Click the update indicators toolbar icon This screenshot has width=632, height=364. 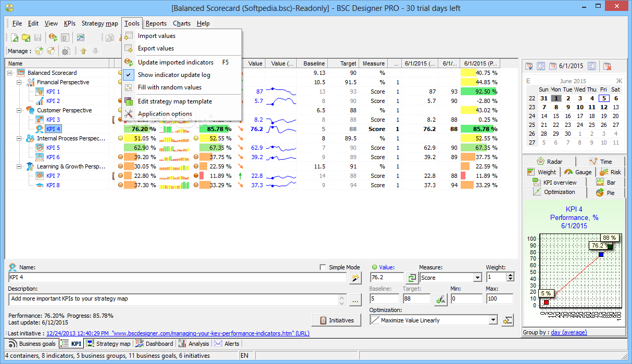coord(53,37)
